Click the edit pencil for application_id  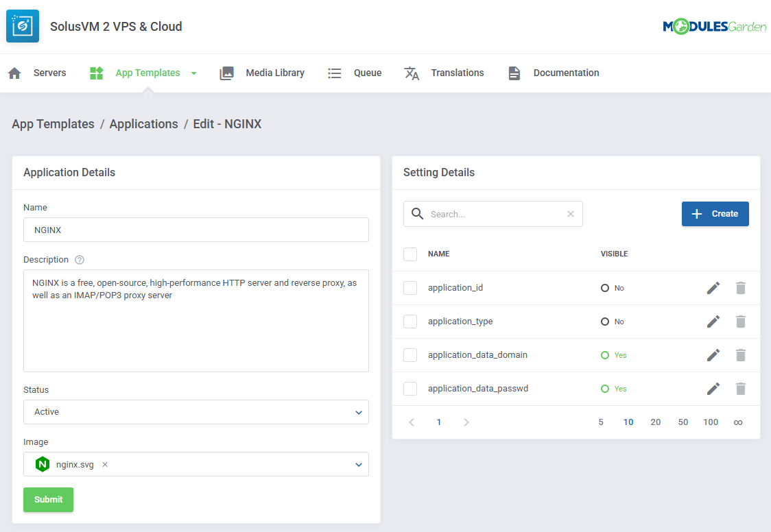[713, 288]
